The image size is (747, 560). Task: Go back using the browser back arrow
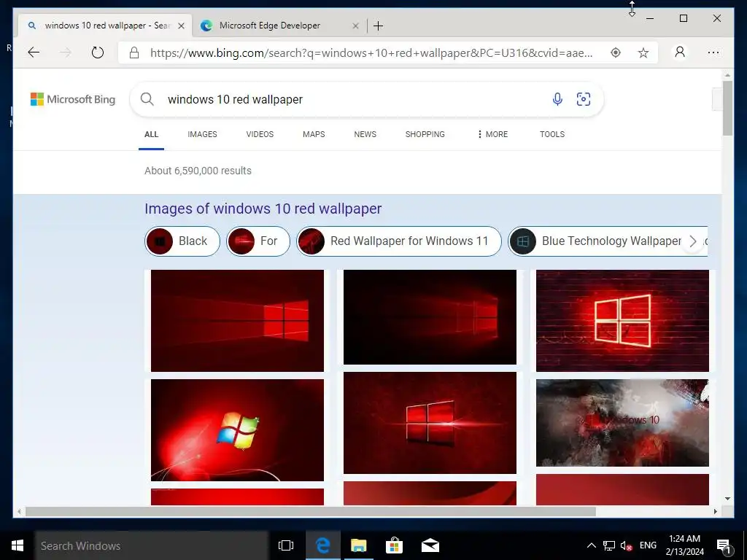click(34, 52)
